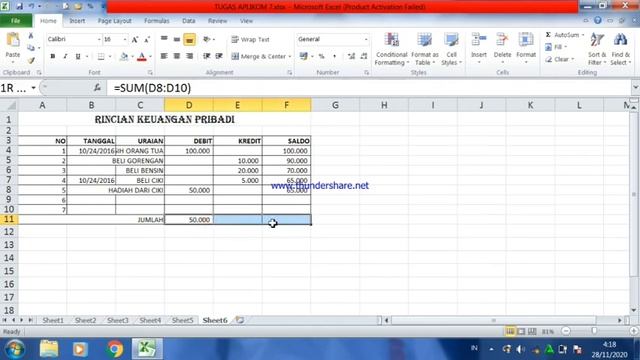The image size is (640, 360).
Task: Click the zoom slider in status bar
Action: pyautogui.click(x=594, y=331)
